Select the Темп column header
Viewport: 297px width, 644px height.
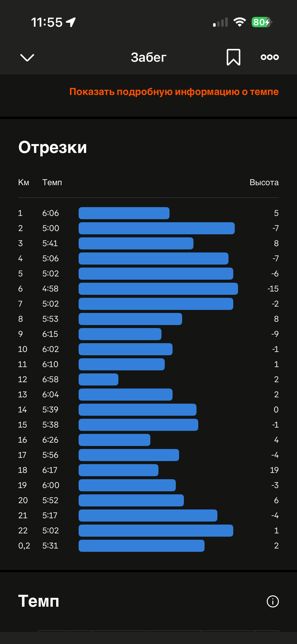pos(52,182)
